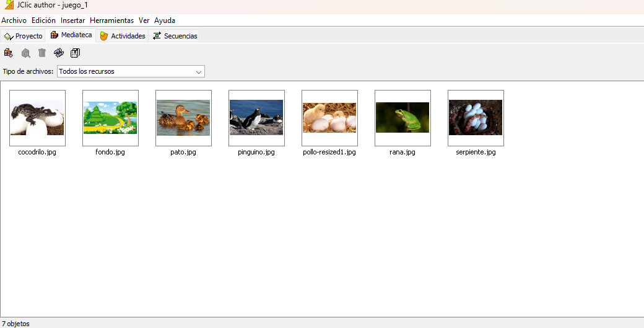Click the fondo.jpg file name
This screenshot has width=644, height=328.
point(110,152)
